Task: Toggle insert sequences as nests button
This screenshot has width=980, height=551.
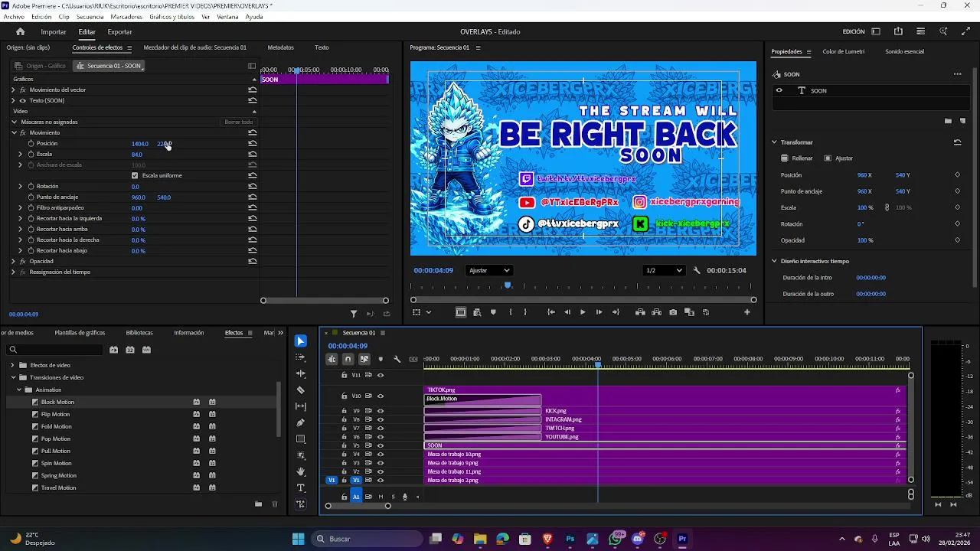Action: [x=332, y=359]
